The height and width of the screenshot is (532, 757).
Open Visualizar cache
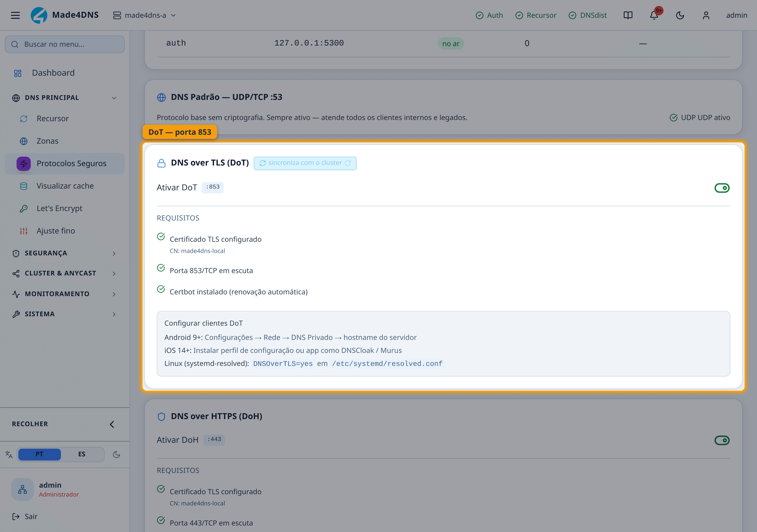click(65, 186)
